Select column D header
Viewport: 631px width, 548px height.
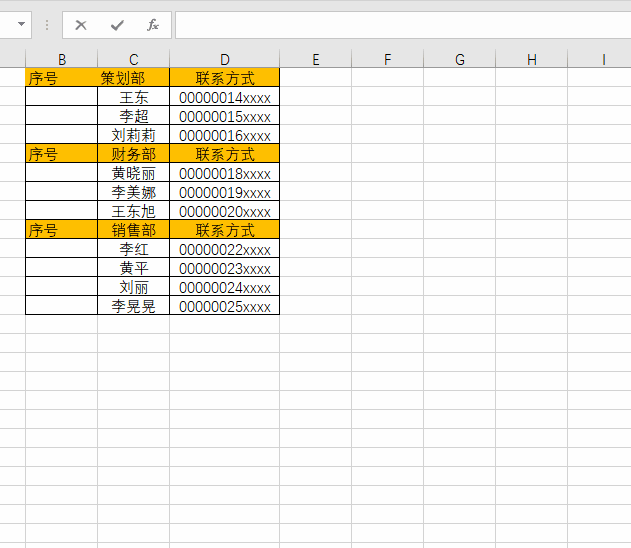[225, 60]
